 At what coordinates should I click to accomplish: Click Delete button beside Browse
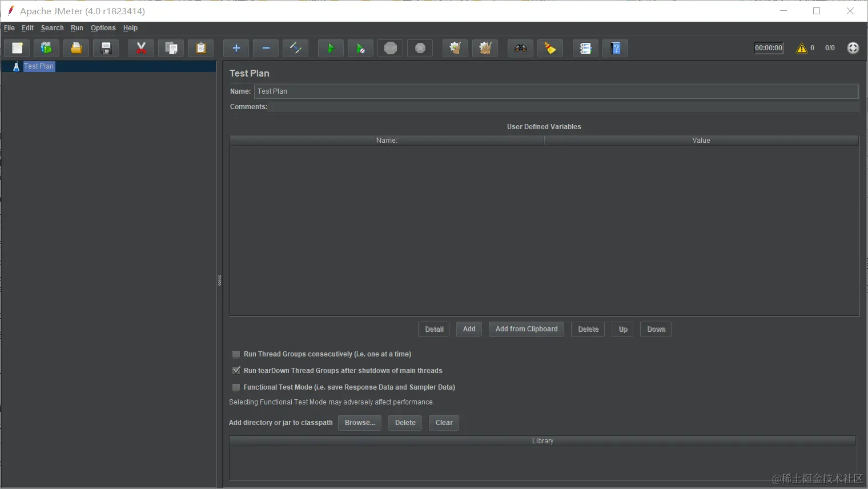tap(405, 423)
